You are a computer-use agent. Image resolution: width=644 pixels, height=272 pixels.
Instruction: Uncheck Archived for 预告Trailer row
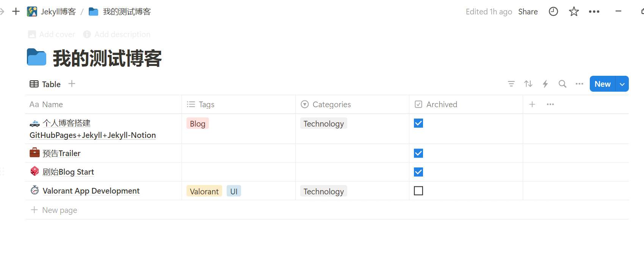pyautogui.click(x=418, y=153)
